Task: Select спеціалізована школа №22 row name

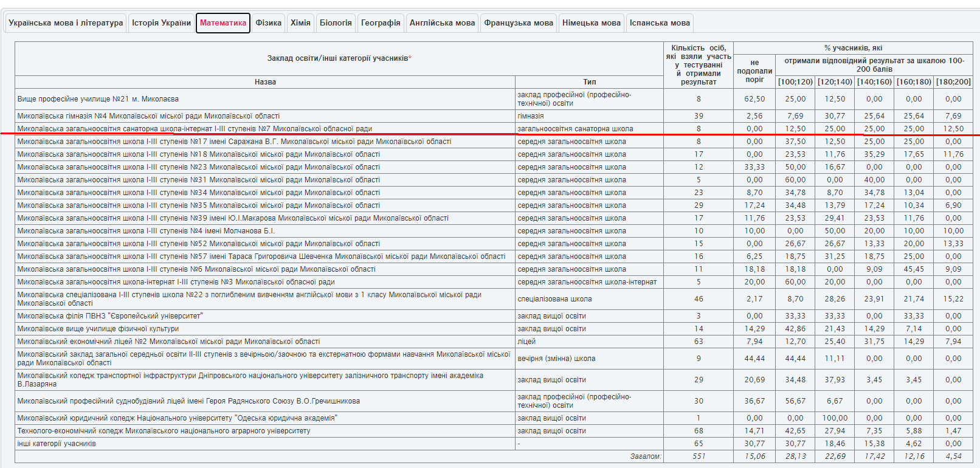Action: pos(249,299)
